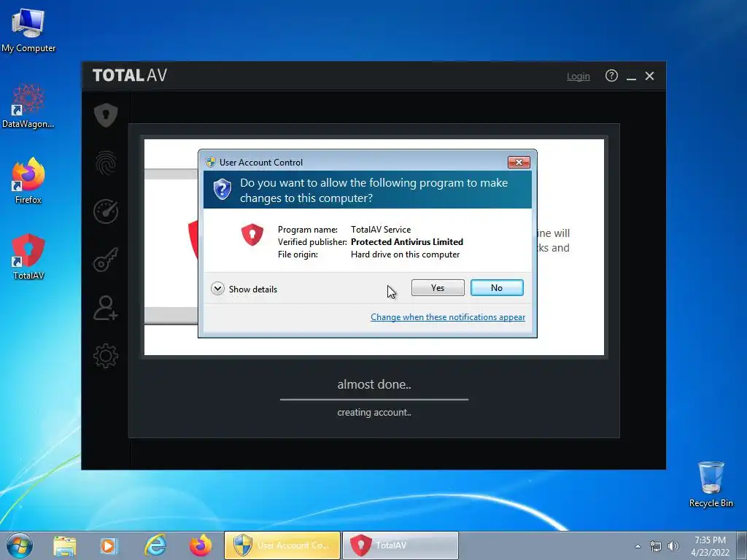This screenshot has height=560, width=747.
Task: Click the TotalAV help question mark icon
Action: point(611,76)
